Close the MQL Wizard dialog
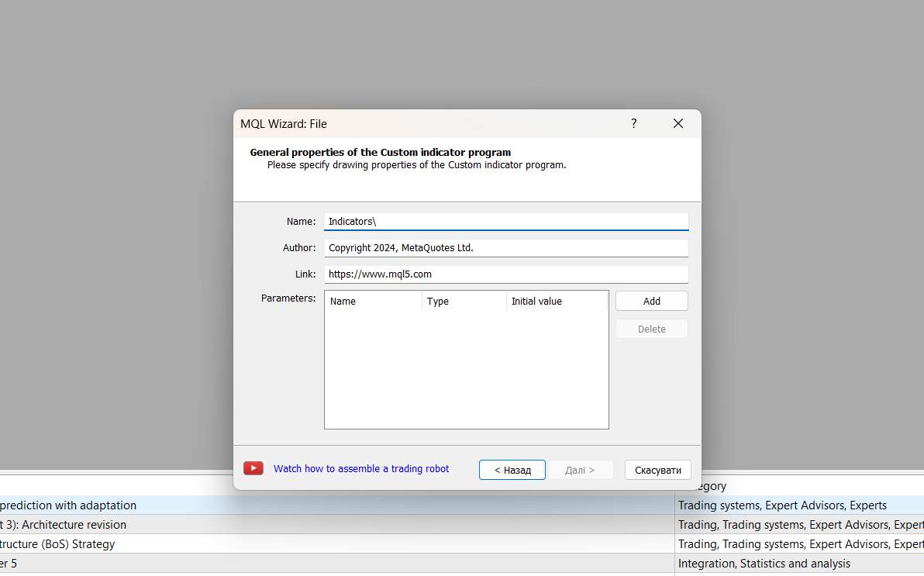Image resolution: width=924 pixels, height=576 pixels. point(678,123)
